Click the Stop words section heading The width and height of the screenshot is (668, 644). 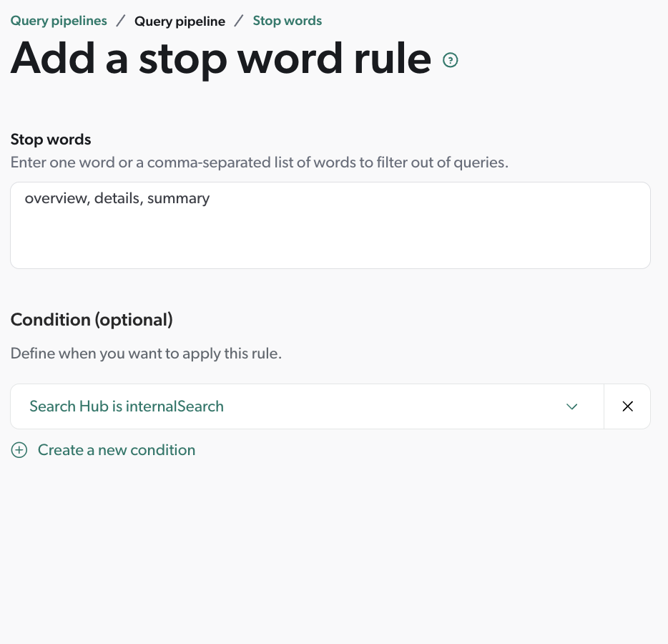pyautogui.click(x=50, y=140)
